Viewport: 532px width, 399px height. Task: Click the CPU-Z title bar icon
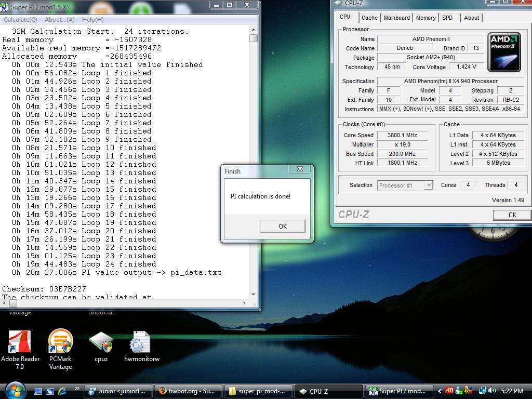338,3
